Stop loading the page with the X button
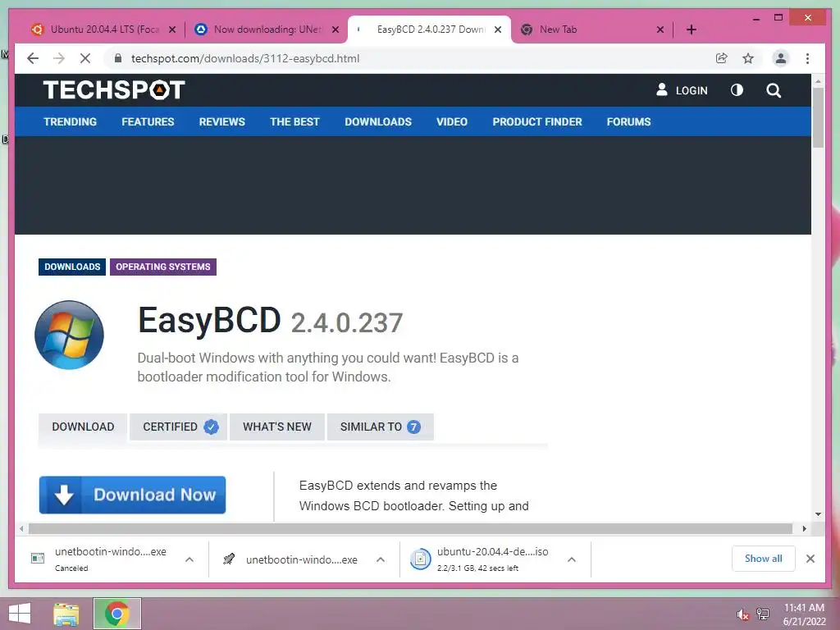Viewport: 840px width, 630px height. (85, 58)
